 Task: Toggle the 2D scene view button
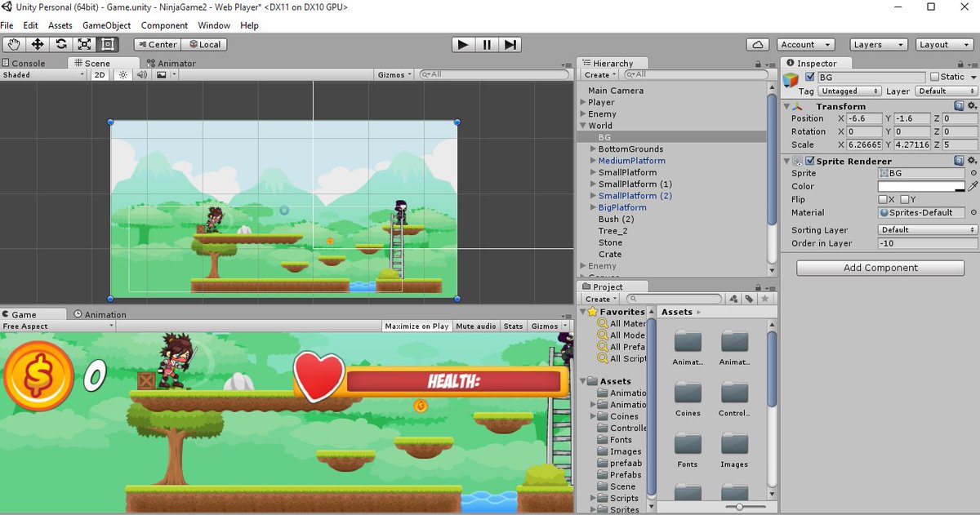[x=100, y=74]
